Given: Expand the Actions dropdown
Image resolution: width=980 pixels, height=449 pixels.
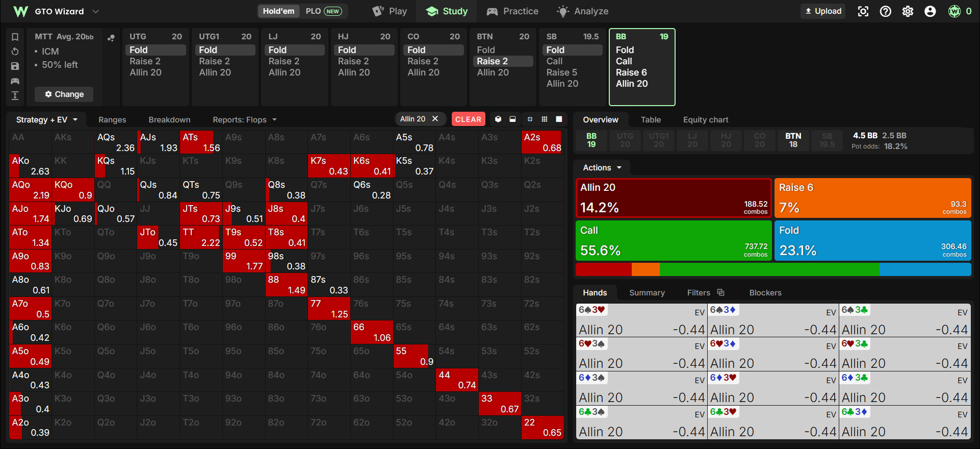Looking at the screenshot, I should 602,167.
